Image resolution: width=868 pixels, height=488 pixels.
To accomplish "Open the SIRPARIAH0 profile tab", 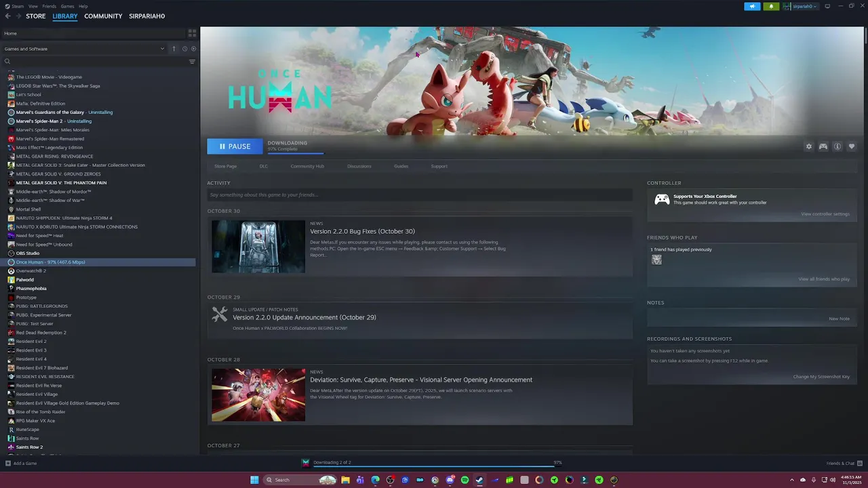I will [147, 16].
